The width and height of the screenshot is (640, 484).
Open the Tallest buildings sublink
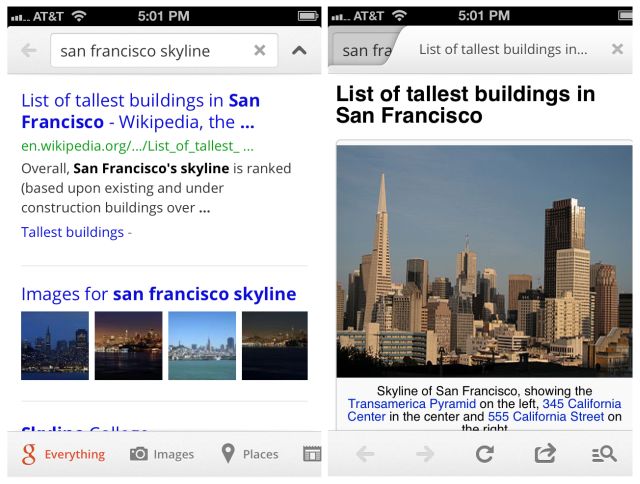tap(72, 232)
